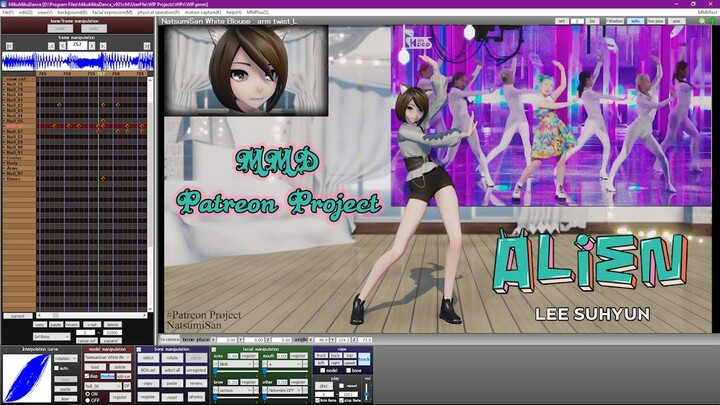Click the set button in viewport toolbar

[562, 21]
